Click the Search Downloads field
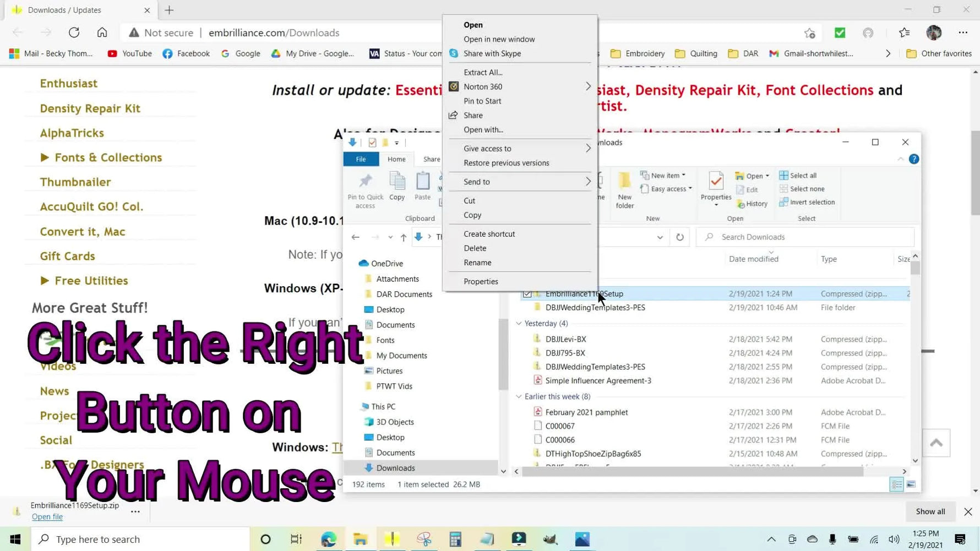The image size is (980, 551). pyautogui.click(x=805, y=237)
